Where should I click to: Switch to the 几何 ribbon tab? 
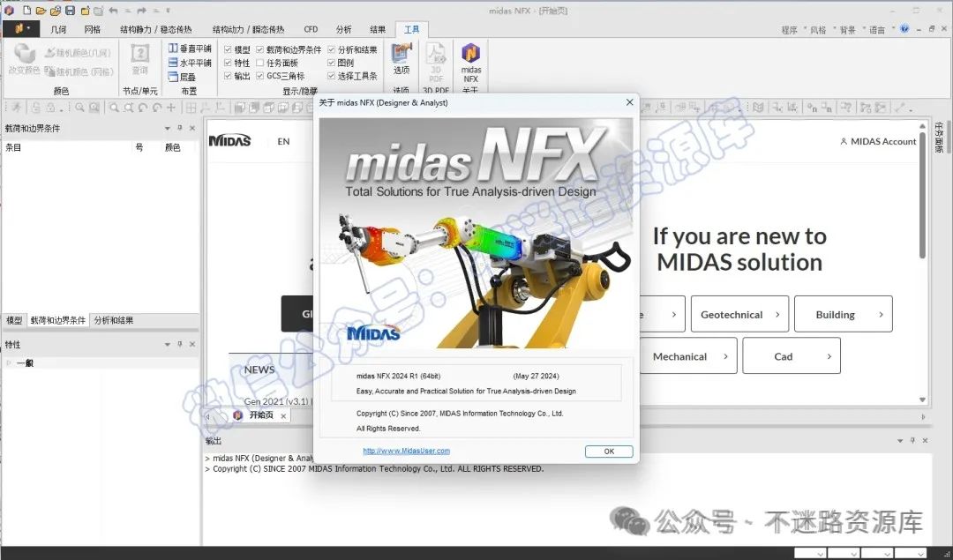pos(58,29)
